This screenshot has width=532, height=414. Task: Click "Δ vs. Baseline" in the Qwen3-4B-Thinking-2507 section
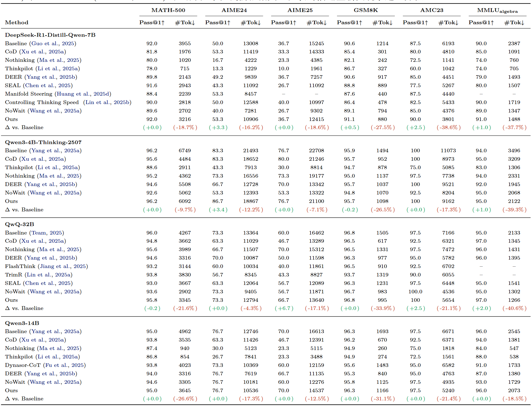24,209
